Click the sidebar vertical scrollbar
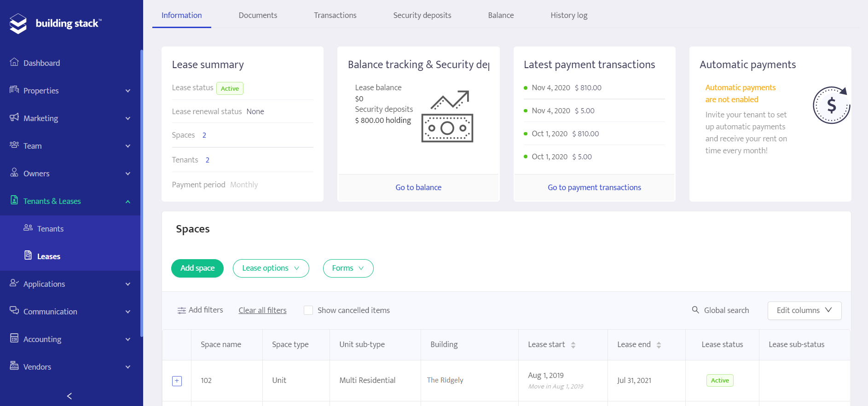This screenshot has height=406, width=868. click(x=142, y=193)
